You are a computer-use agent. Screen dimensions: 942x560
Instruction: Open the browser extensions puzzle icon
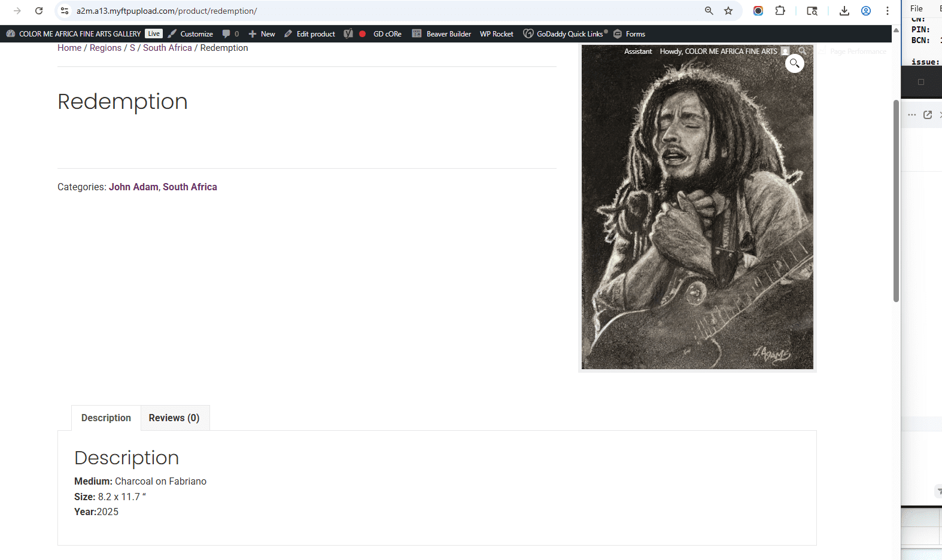780,11
